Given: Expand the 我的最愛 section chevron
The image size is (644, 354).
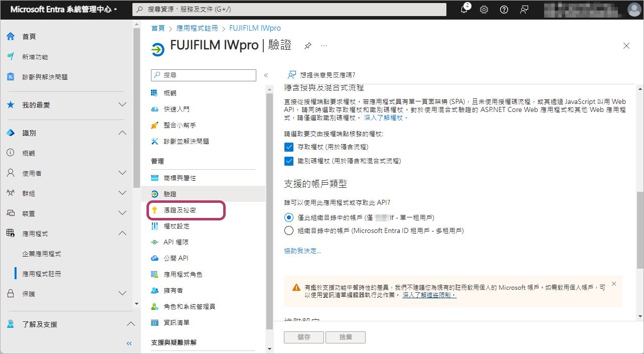Looking at the screenshot, I should click(x=122, y=105).
